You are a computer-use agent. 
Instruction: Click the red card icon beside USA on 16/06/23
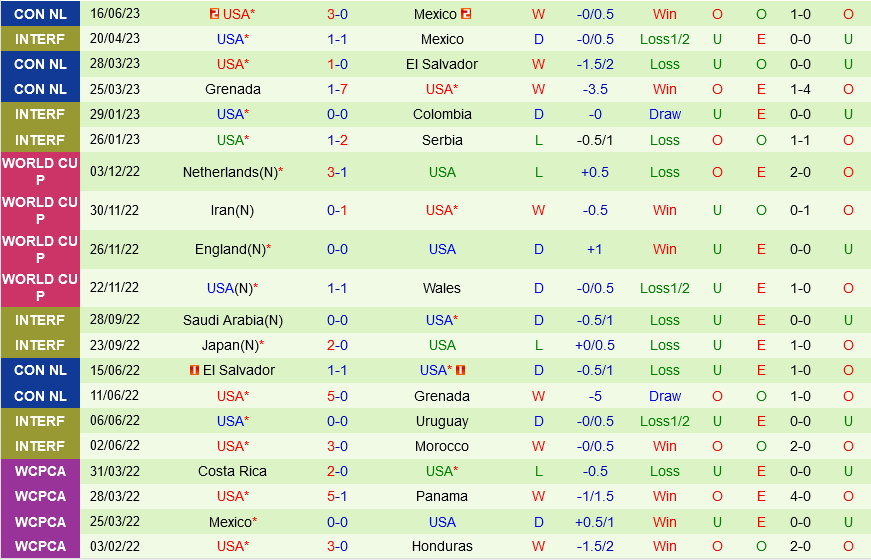(x=214, y=14)
